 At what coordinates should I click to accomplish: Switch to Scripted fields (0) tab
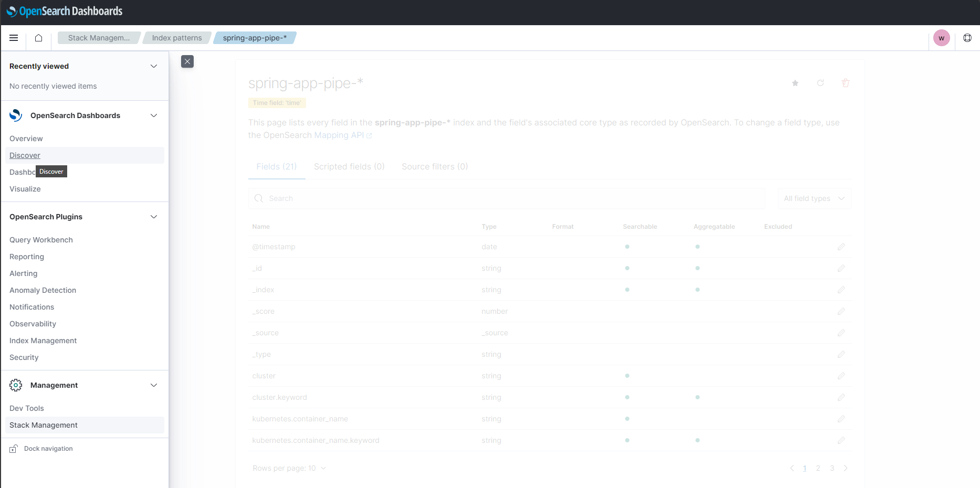tap(349, 166)
